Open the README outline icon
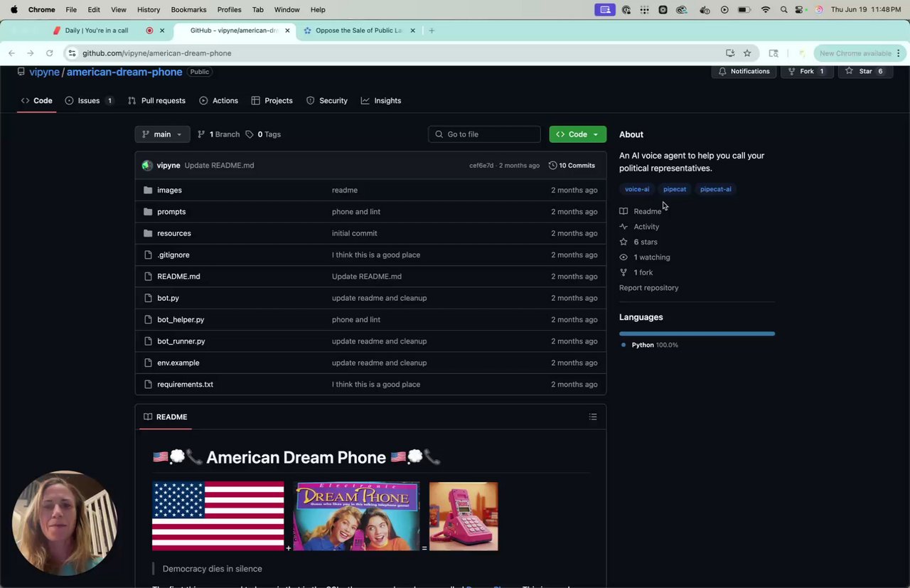Image resolution: width=910 pixels, height=588 pixels. click(593, 417)
